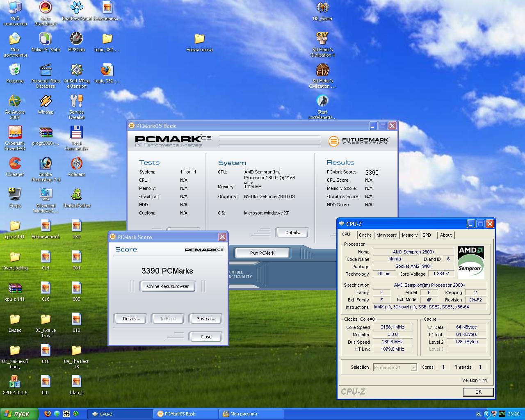525x420 pixels.
Task: Open progr2006 RAR archive icon
Action: coord(46,135)
